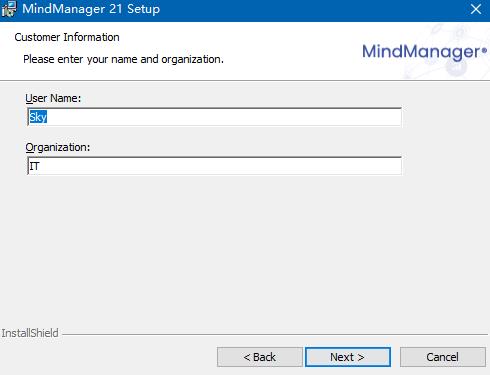Close the MindManager 21 Setup window
The height and width of the screenshot is (375, 490).
click(476, 9)
